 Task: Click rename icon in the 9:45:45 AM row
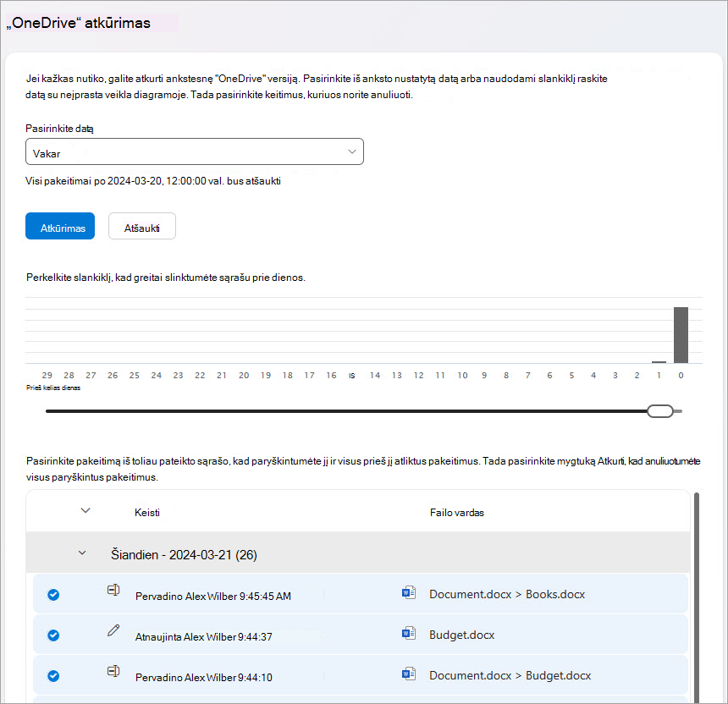[113, 590]
